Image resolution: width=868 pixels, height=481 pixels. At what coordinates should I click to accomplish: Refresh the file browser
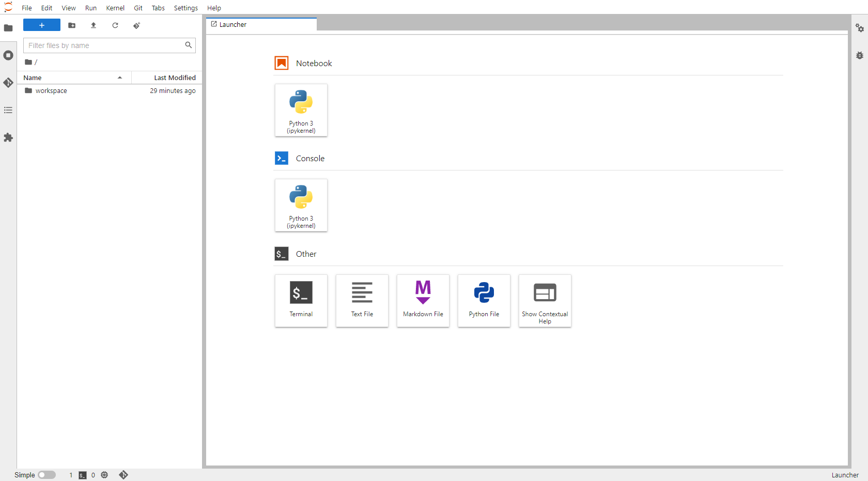point(115,25)
